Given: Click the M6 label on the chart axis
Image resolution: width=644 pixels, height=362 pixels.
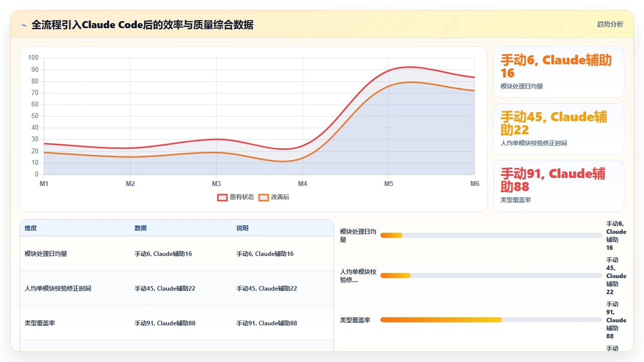Looking at the screenshot, I should [475, 184].
